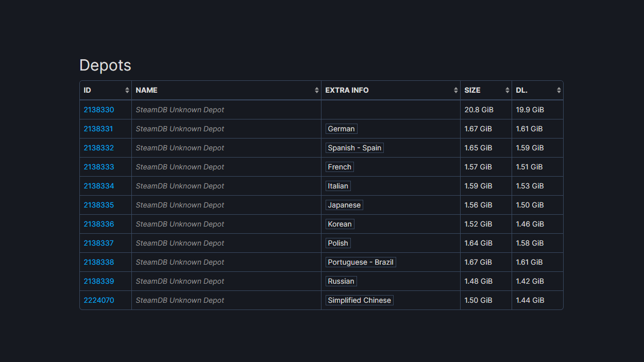Open depot 2138331 link
This screenshot has height=362, width=644.
[x=98, y=129]
